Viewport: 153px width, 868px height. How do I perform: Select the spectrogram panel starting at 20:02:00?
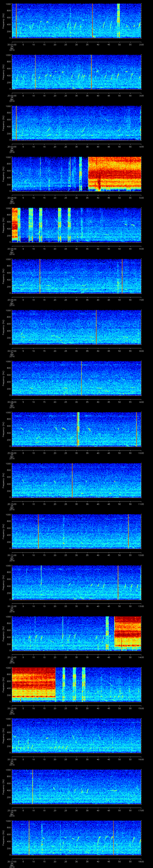76,72
